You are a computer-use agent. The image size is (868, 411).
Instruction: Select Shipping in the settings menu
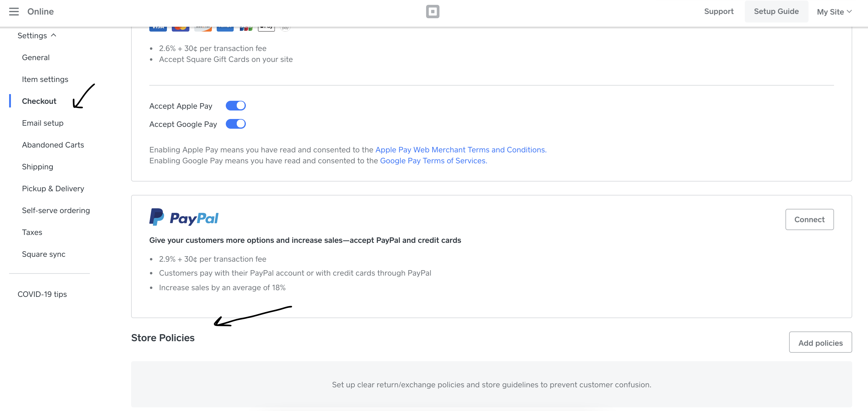37,167
